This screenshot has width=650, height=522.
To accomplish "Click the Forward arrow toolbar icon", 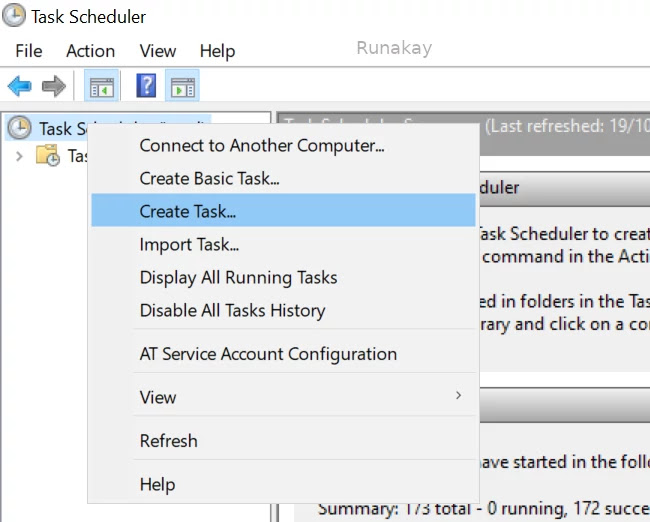I will pyautogui.click(x=53, y=87).
